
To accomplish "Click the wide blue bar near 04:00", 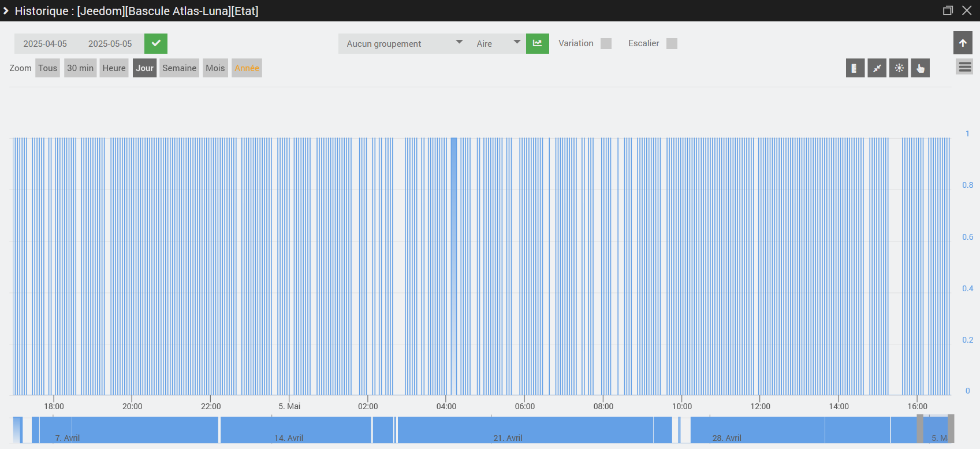I will (454, 266).
